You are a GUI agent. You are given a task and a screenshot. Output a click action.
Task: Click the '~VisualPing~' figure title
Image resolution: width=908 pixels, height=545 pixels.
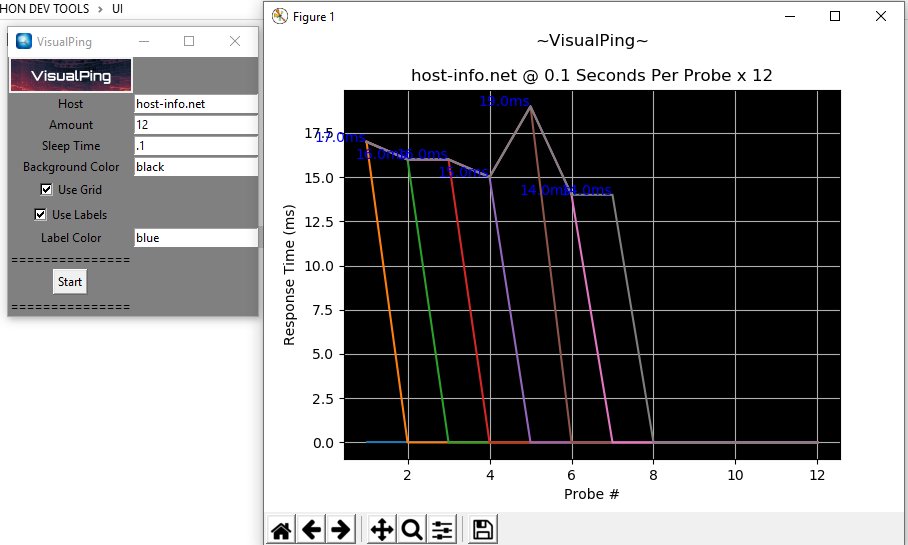coord(592,41)
